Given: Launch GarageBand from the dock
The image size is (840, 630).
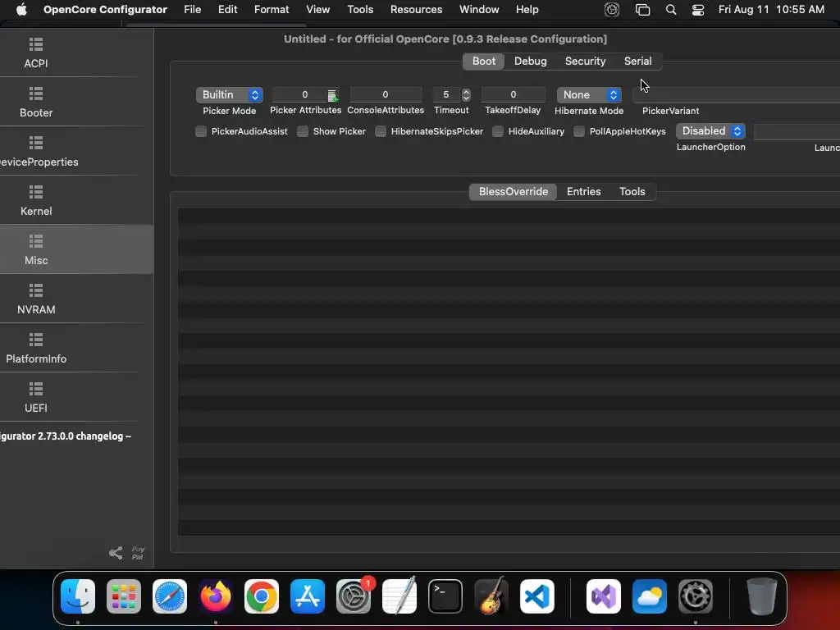Looking at the screenshot, I should click(491, 596).
